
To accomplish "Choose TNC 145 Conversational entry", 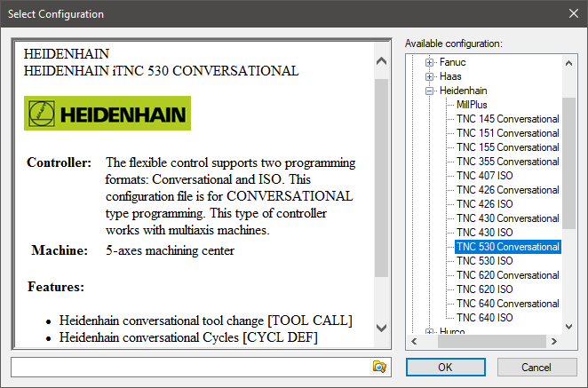I will pyautogui.click(x=508, y=119).
